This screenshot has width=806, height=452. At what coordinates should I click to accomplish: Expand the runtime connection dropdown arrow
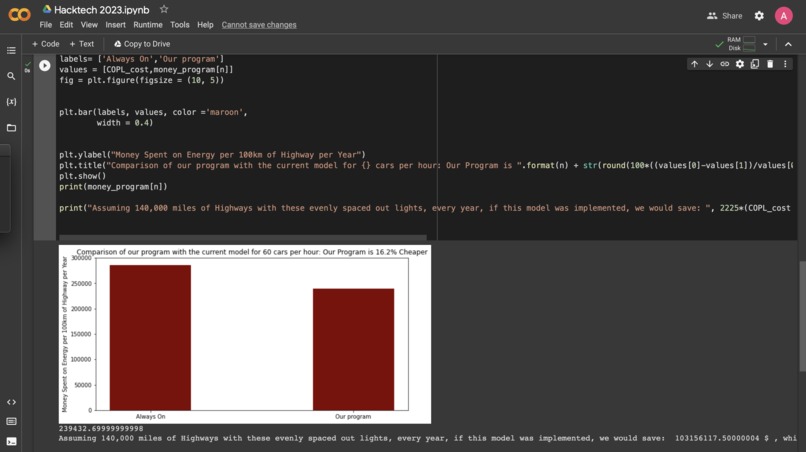[765, 44]
